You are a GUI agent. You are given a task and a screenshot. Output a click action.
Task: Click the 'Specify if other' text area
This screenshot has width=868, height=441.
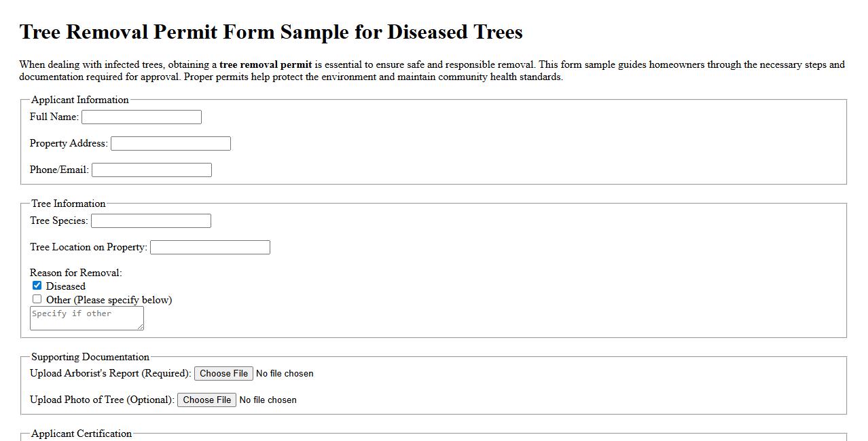(86, 318)
